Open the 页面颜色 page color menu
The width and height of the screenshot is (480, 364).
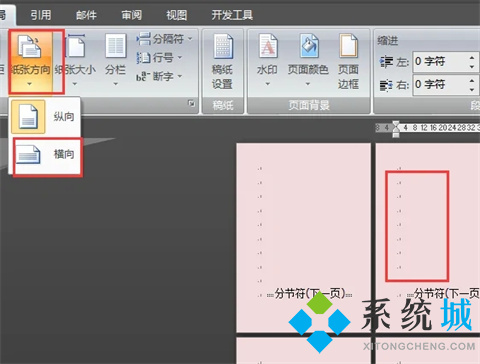(x=308, y=60)
